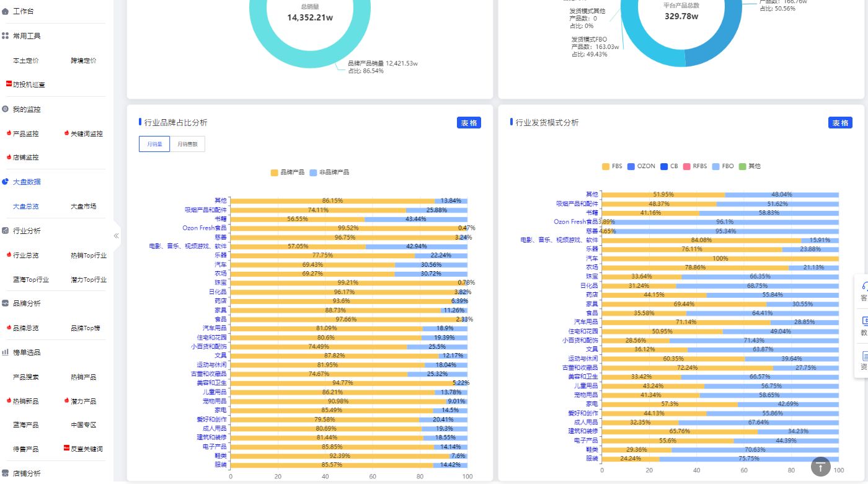Select 大盘市场 in sidebar
This screenshot has width=868, height=484.
click(84, 207)
